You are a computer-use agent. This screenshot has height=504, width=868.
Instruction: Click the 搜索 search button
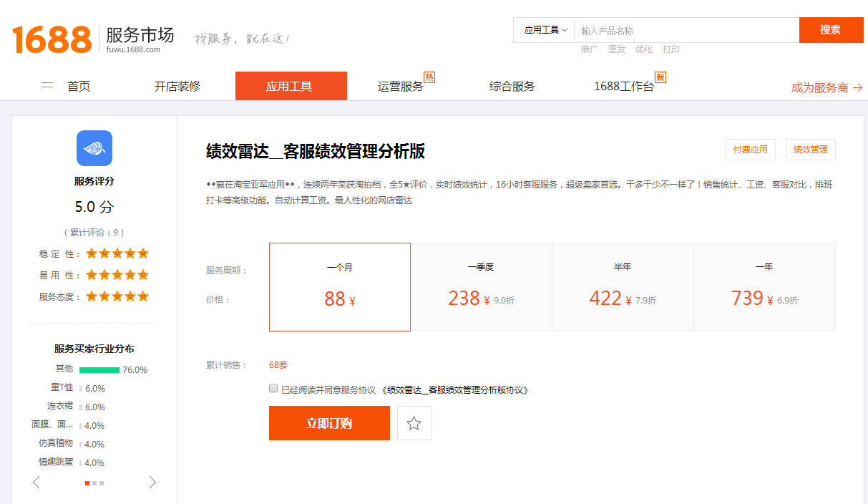[831, 30]
